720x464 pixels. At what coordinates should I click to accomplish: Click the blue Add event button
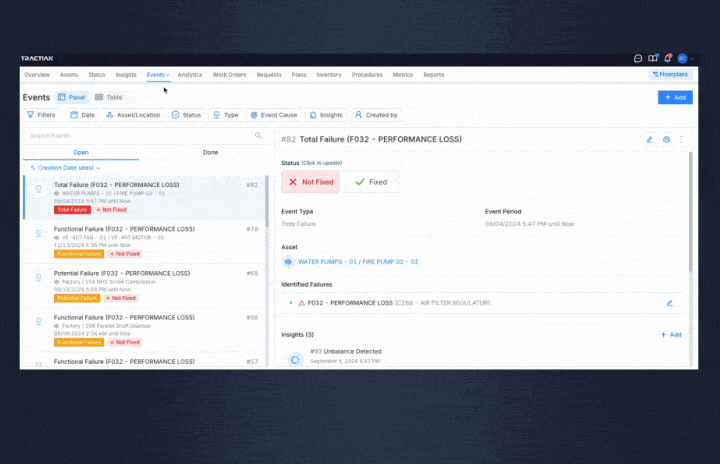[675, 97]
